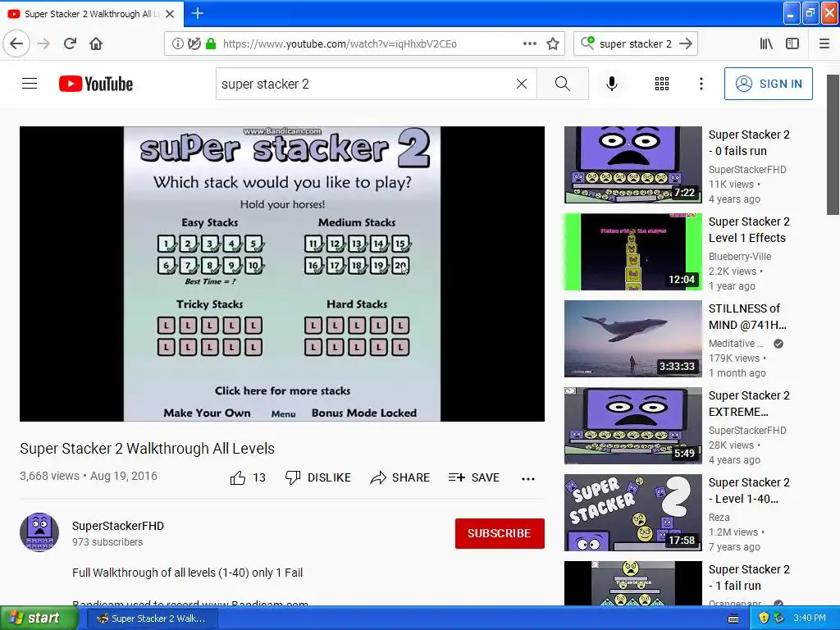Click title 'Super Stacker 2 Level 1 Effects'
This screenshot has height=630, width=840.
click(749, 230)
